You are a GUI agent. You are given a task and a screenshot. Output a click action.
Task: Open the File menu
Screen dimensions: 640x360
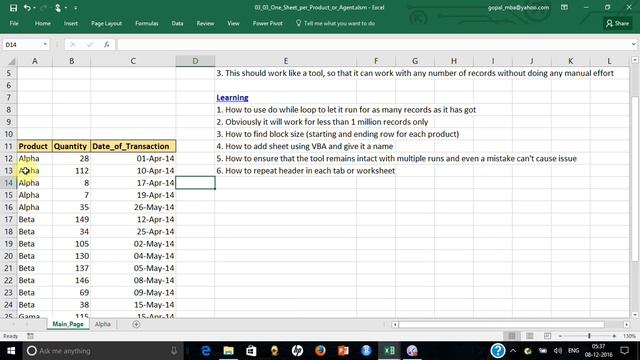(14, 23)
